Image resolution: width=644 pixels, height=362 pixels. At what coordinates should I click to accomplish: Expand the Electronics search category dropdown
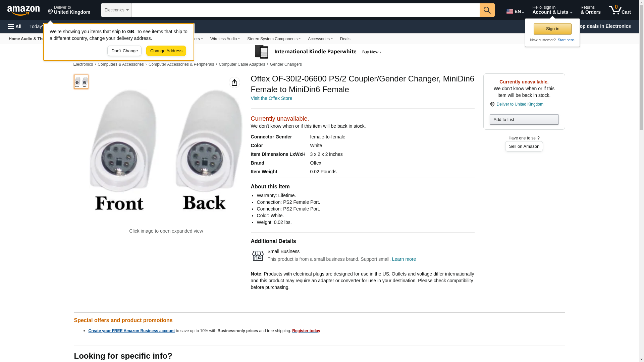116,10
